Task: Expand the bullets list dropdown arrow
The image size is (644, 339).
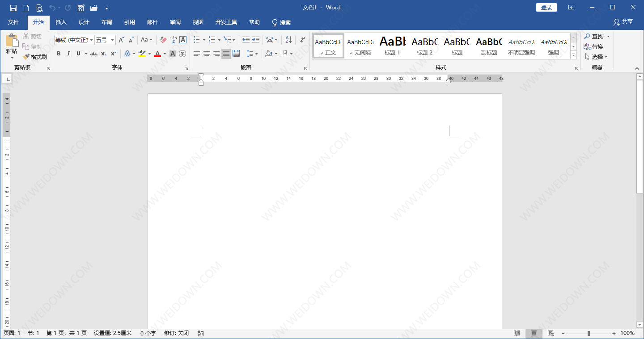Action: (204, 40)
